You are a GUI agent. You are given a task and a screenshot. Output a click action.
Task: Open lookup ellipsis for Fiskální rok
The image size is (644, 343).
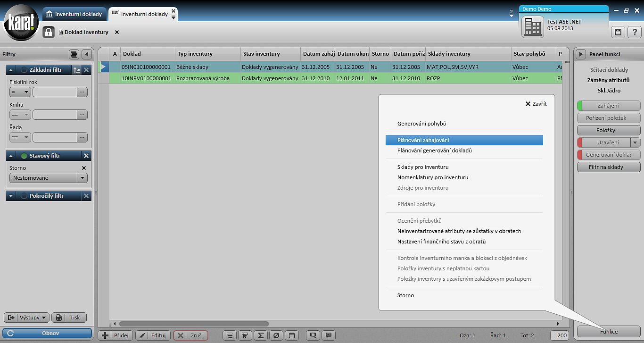[x=83, y=92]
